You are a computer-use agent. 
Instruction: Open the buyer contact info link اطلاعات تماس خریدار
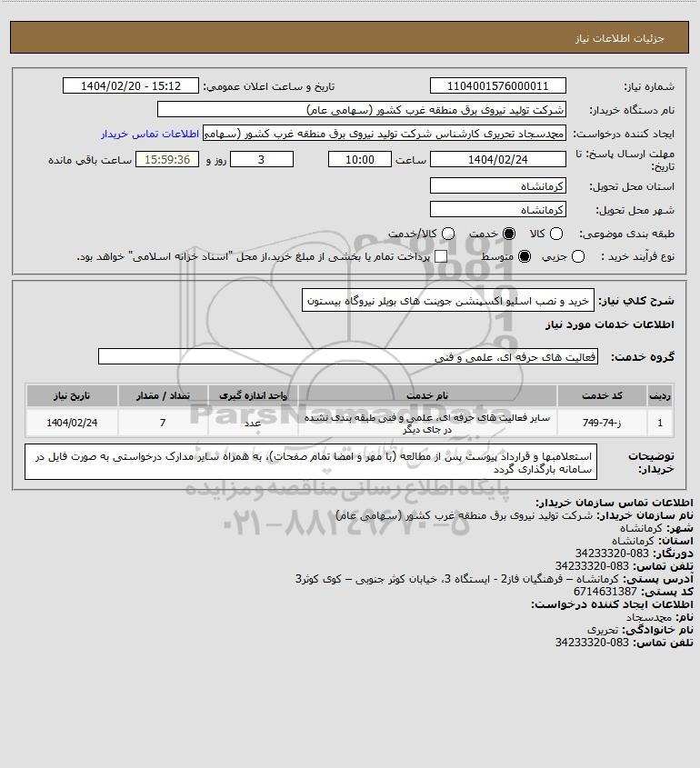tap(150, 134)
